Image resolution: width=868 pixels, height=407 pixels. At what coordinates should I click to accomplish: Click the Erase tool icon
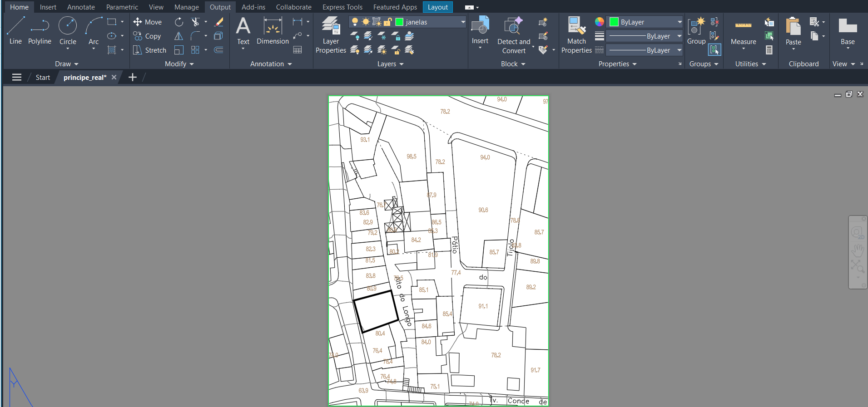pos(219,22)
